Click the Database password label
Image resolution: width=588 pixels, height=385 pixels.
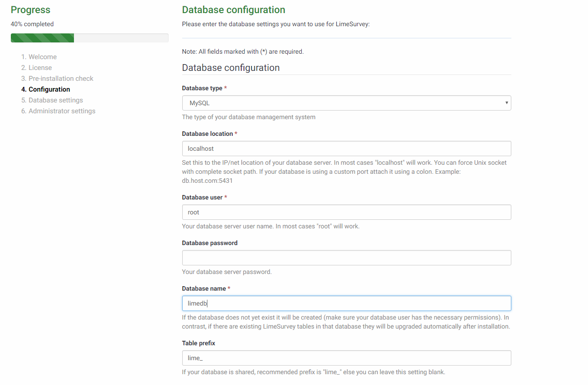tap(210, 243)
